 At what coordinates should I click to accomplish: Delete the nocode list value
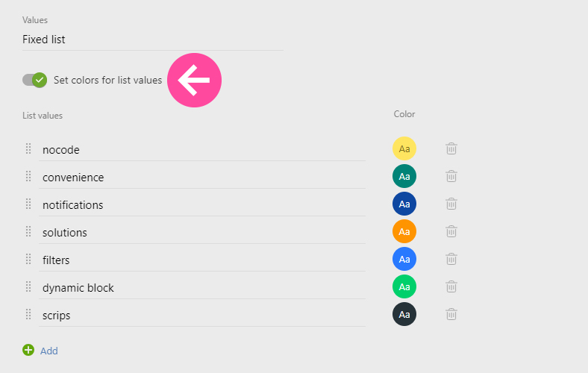pyautogui.click(x=451, y=148)
